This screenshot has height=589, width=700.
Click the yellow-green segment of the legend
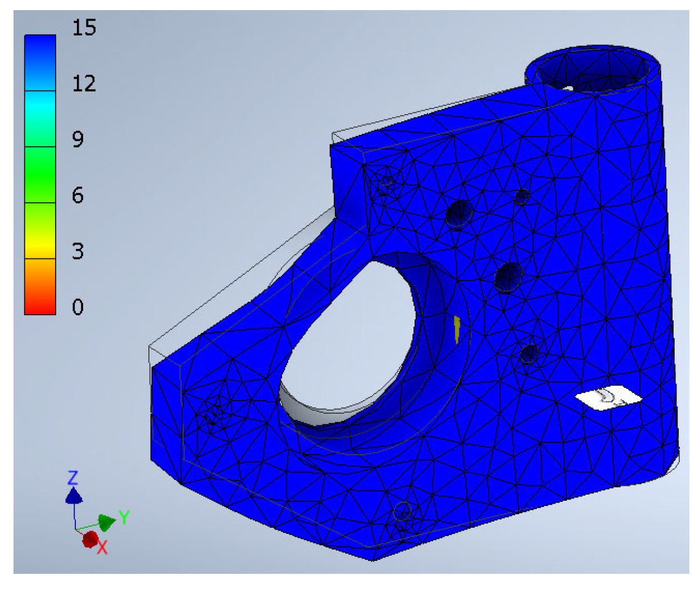(40, 230)
